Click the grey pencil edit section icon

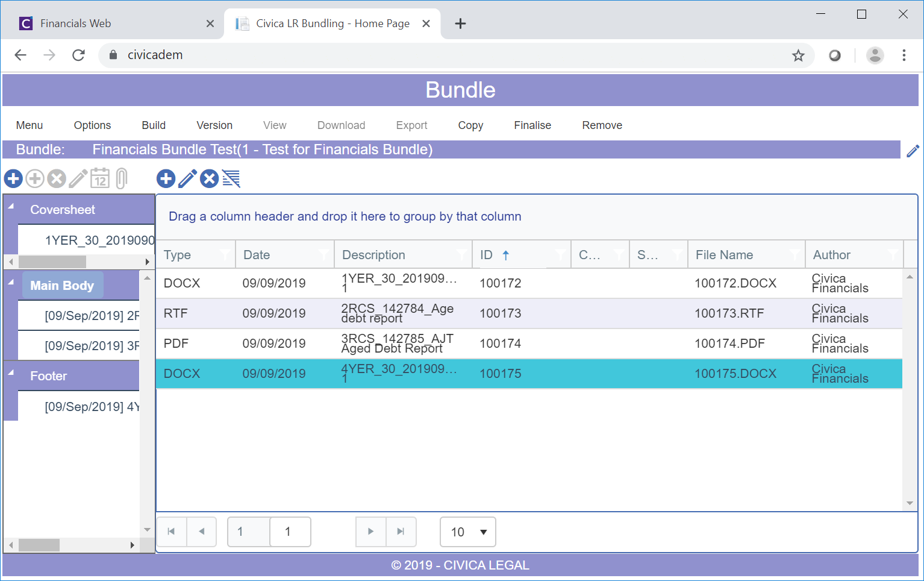78,178
